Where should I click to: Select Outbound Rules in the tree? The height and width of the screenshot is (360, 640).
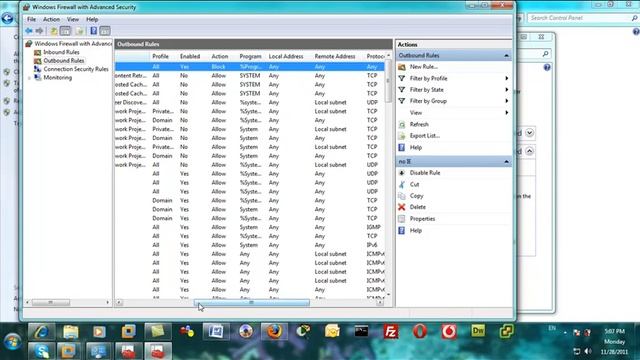click(64, 61)
